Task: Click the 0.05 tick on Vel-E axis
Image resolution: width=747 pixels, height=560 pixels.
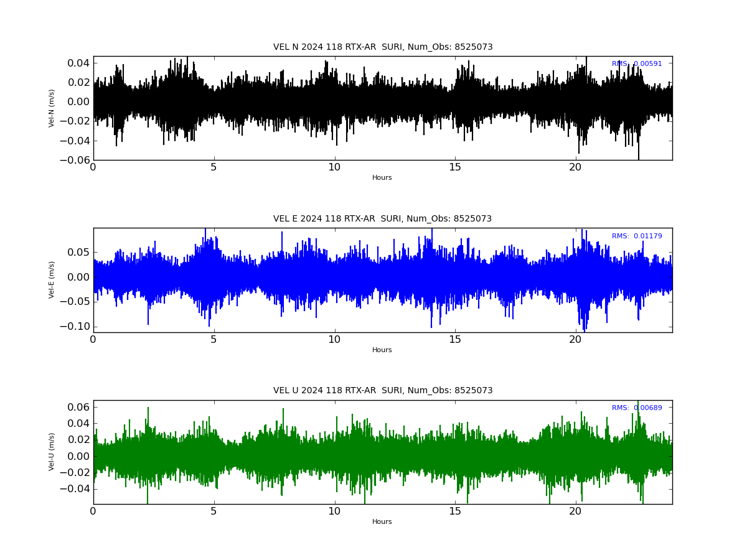Action: (x=78, y=252)
